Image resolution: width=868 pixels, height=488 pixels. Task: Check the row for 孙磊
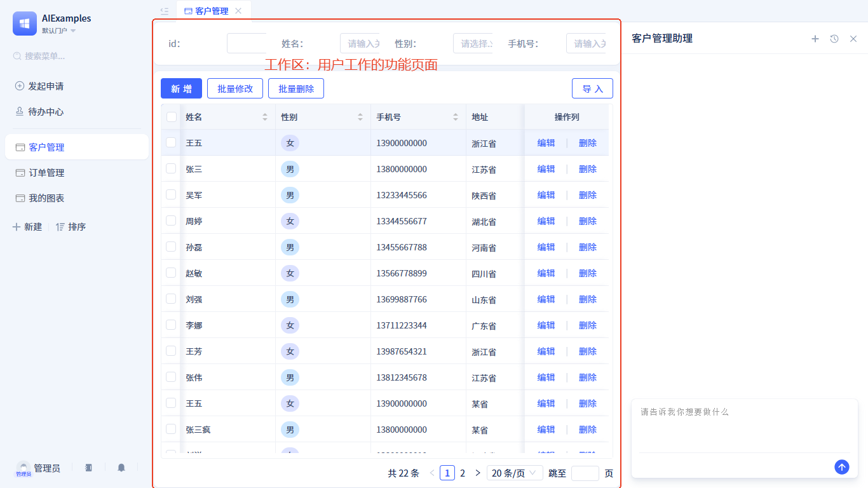tap(171, 247)
